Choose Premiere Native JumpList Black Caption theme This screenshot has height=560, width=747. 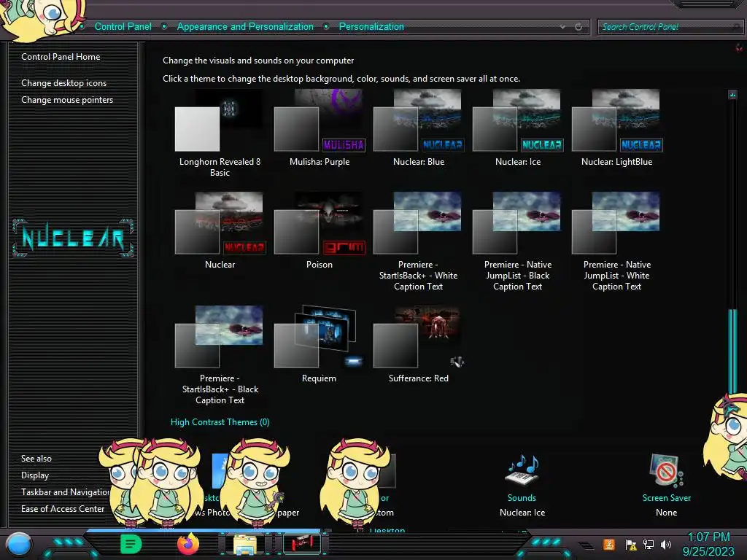point(518,242)
